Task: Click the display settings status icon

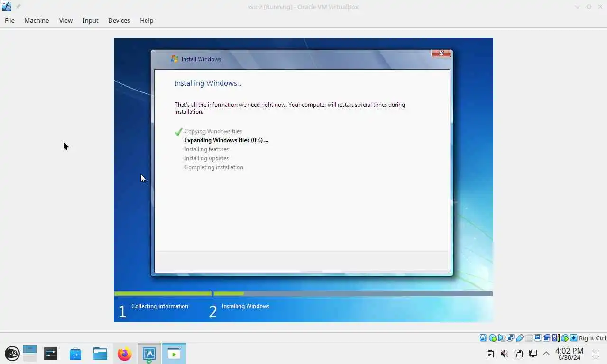Action: click(538, 338)
